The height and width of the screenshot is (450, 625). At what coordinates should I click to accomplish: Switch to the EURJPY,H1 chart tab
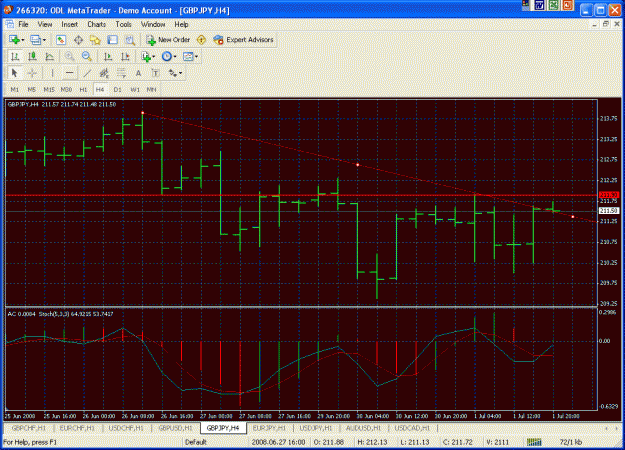coord(269,428)
